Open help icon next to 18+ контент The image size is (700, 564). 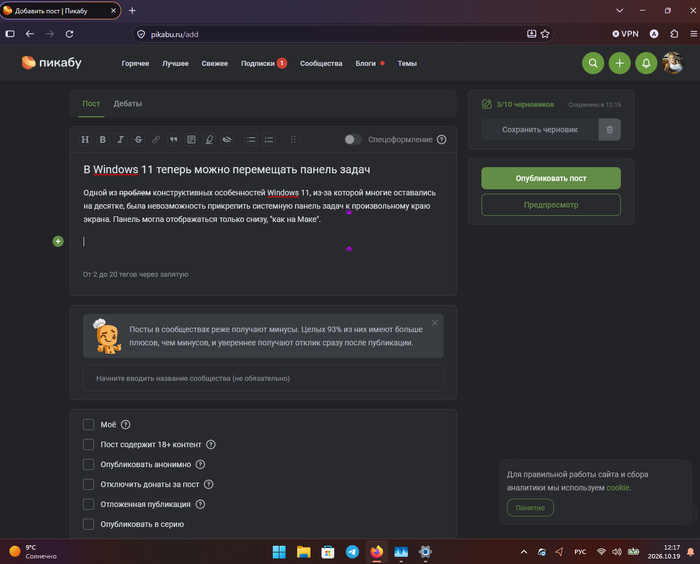211,445
